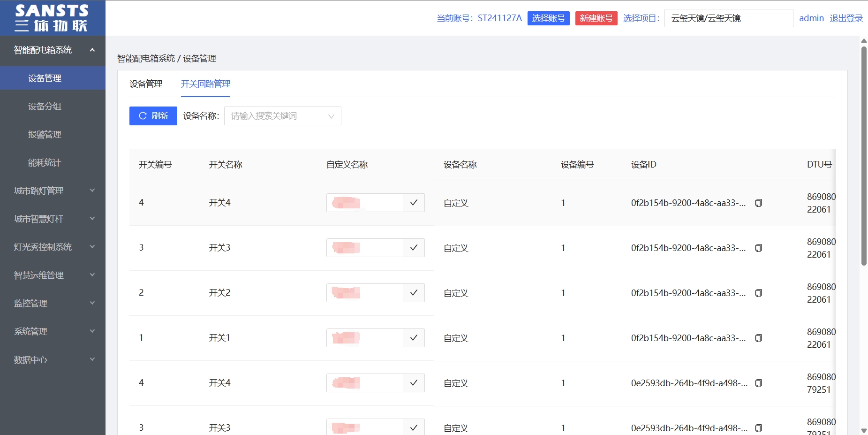Confirm custom name for last 开关3 row
Image resolution: width=868 pixels, height=435 pixels.
(414, 427)
